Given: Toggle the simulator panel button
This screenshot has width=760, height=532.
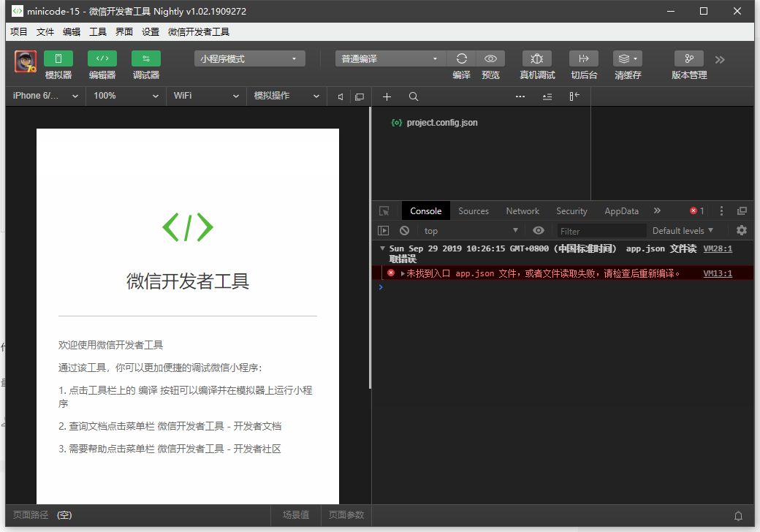Looking at the screenshot, I should (58, 58).
